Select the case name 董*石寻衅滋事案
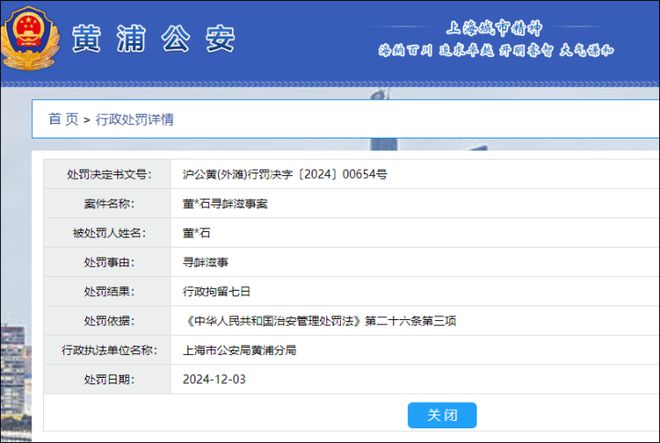Image resolution: width=660 pixels, height=443 pixels. click(225, 203)
